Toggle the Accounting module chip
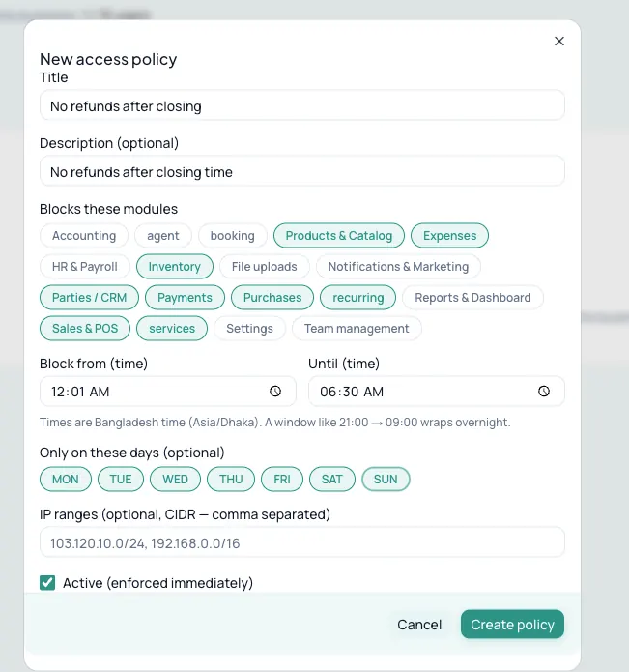This screenshot has width=629, height=672. [x=84, y=235]
